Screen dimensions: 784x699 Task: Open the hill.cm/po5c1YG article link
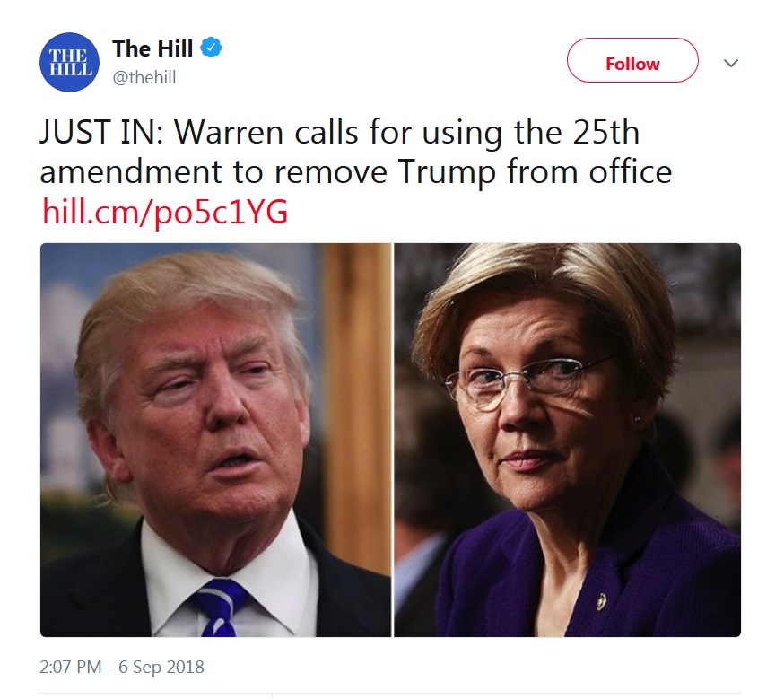point(165,212)
